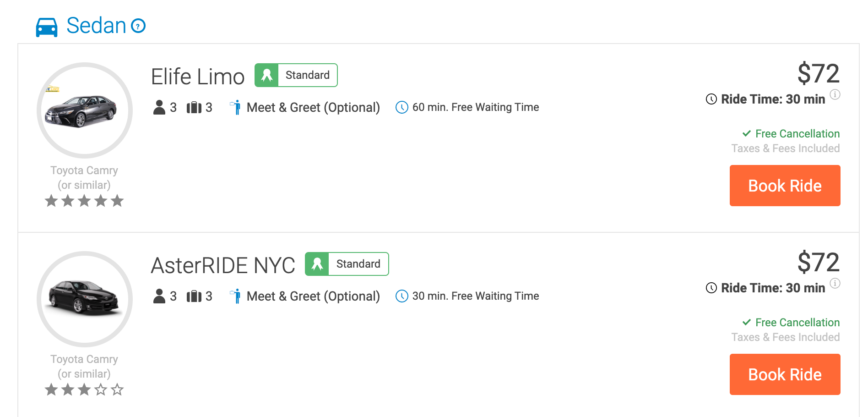Click AsterRIDE NYC three-star rating
868x417 pixels.
click(x=84, y=390)
